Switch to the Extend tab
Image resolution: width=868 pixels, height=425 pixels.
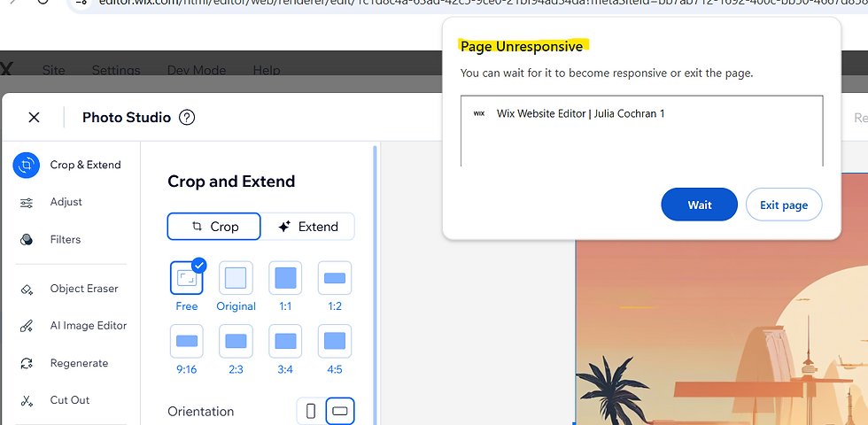pos(308,227)
